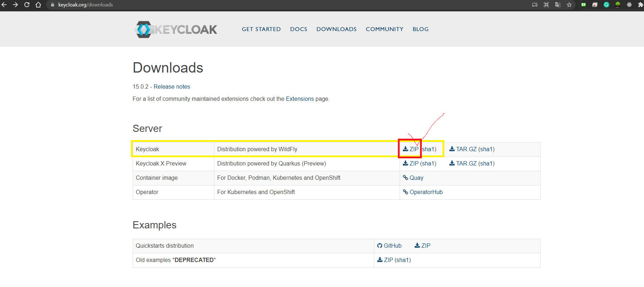Go back with the browser back arrow
644x287 pixels.
(4, 5)
